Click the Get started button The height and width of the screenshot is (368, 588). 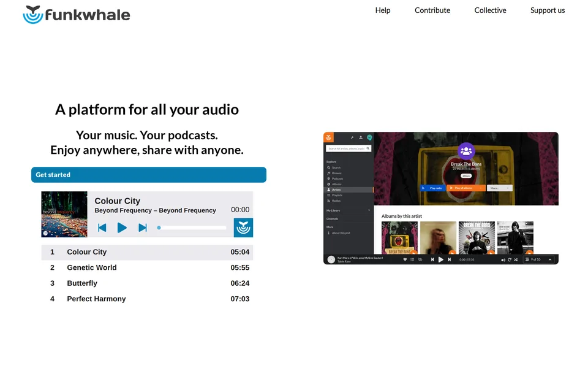pos(149,175)
